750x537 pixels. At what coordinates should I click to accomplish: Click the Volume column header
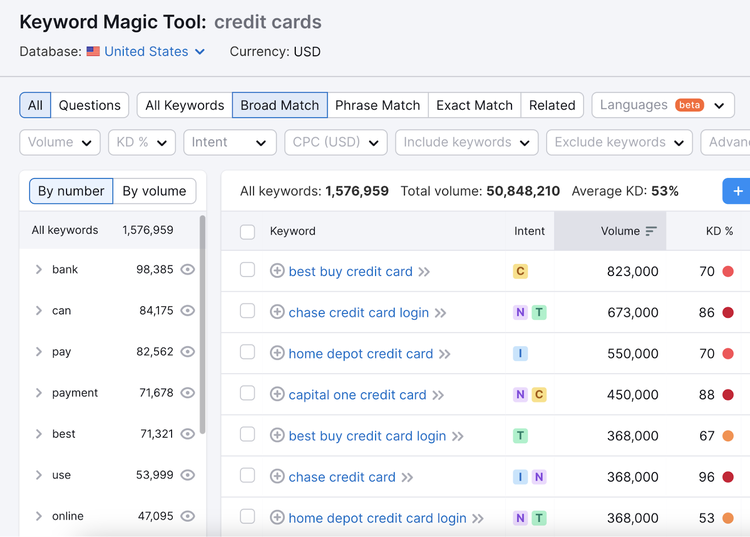click(x=610, y=231)
